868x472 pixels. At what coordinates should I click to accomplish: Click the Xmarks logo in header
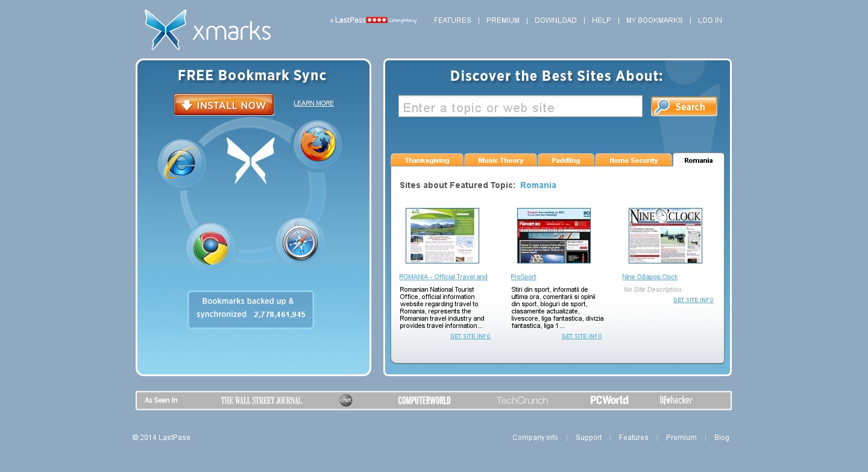[207, 30]
